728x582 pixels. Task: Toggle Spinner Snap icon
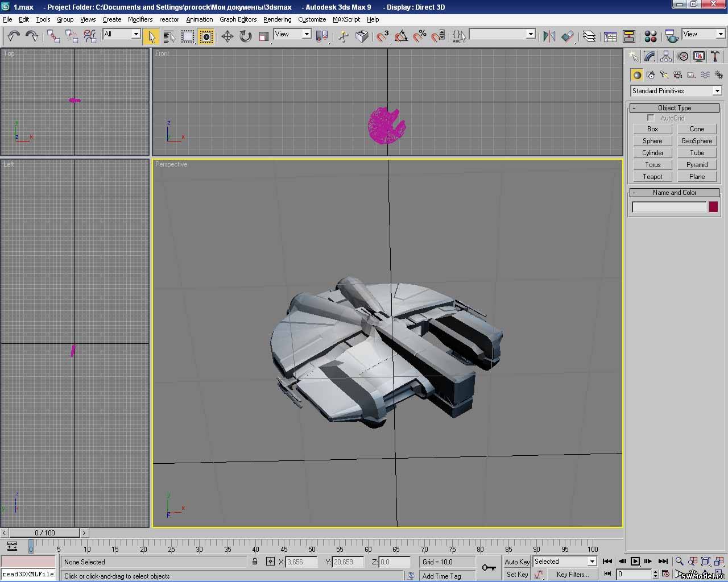coord(438,36)
